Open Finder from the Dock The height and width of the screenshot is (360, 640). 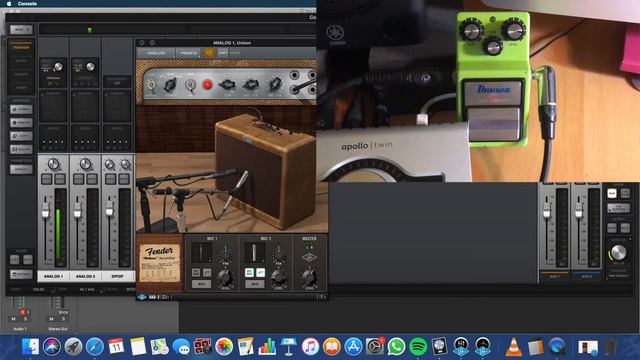(30, 347)
